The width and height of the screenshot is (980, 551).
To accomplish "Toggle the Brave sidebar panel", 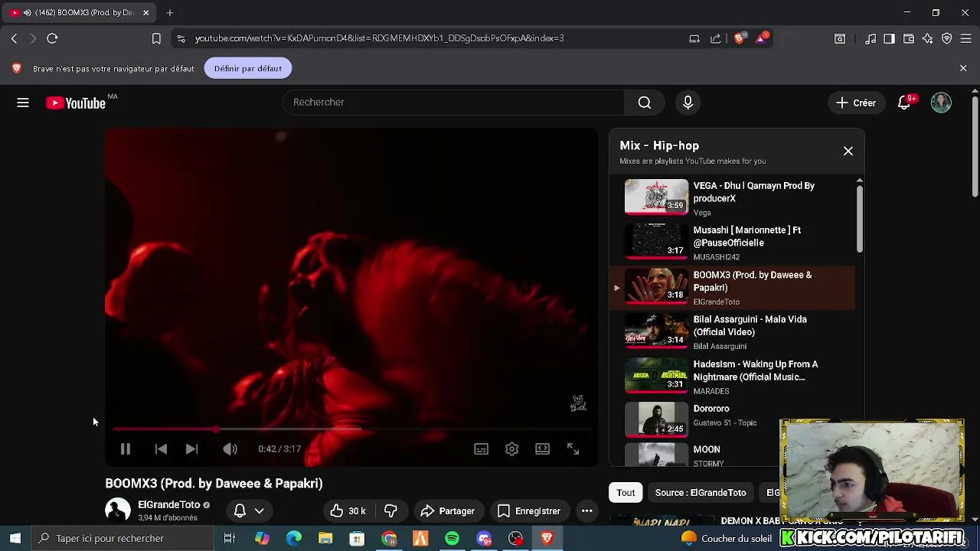I will click(890, 38).
